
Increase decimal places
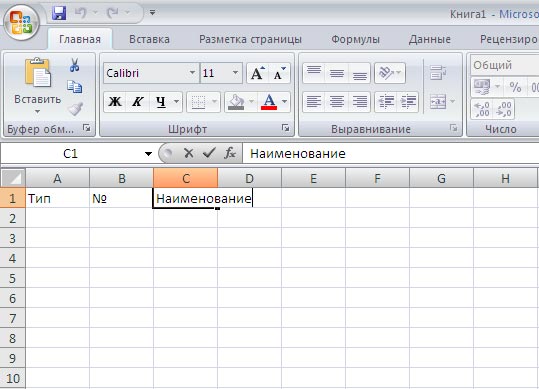[482, 109]
